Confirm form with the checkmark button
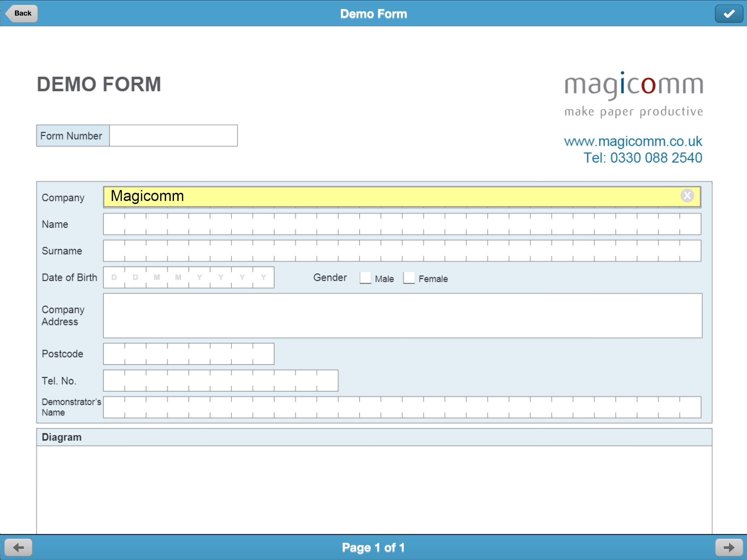 click(728, 14)
